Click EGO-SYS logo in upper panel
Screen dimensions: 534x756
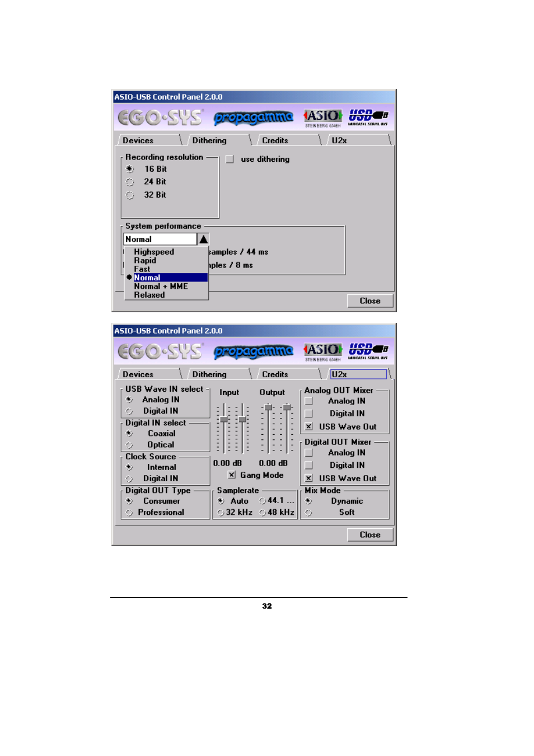160,117
